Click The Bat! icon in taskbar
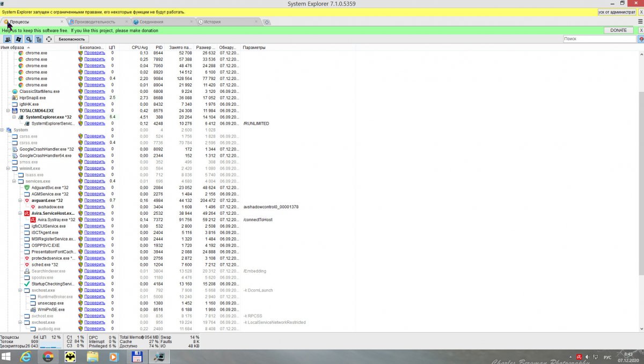 [70, 357]
